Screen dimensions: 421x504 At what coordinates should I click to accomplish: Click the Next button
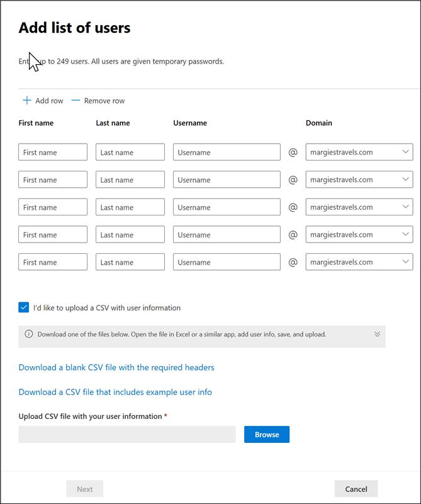pos(85,489)
